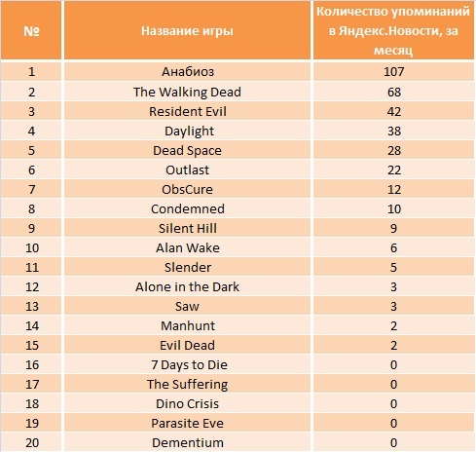Click the Outlast cell
This screenshot has height=452, width=476.
point(187,169)
